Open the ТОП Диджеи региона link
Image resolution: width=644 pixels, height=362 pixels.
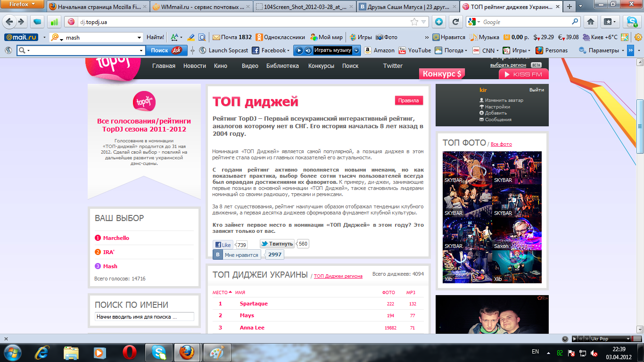click(338, 276)
